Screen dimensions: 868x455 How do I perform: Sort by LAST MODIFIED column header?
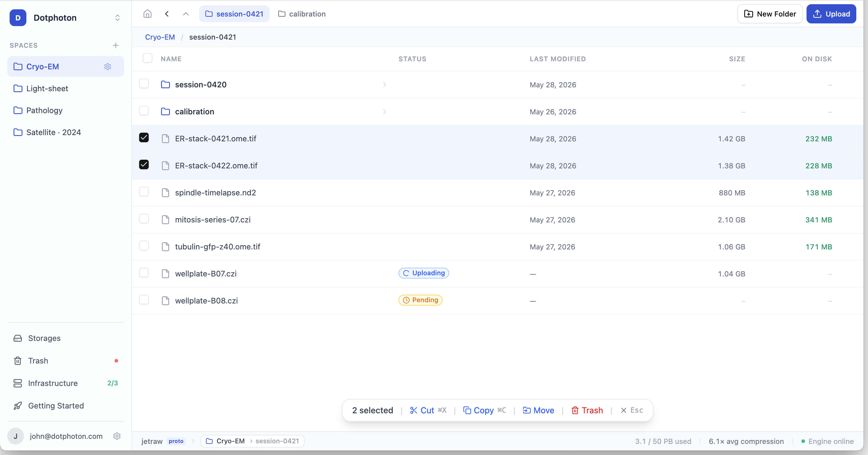[x=558, y=59]
